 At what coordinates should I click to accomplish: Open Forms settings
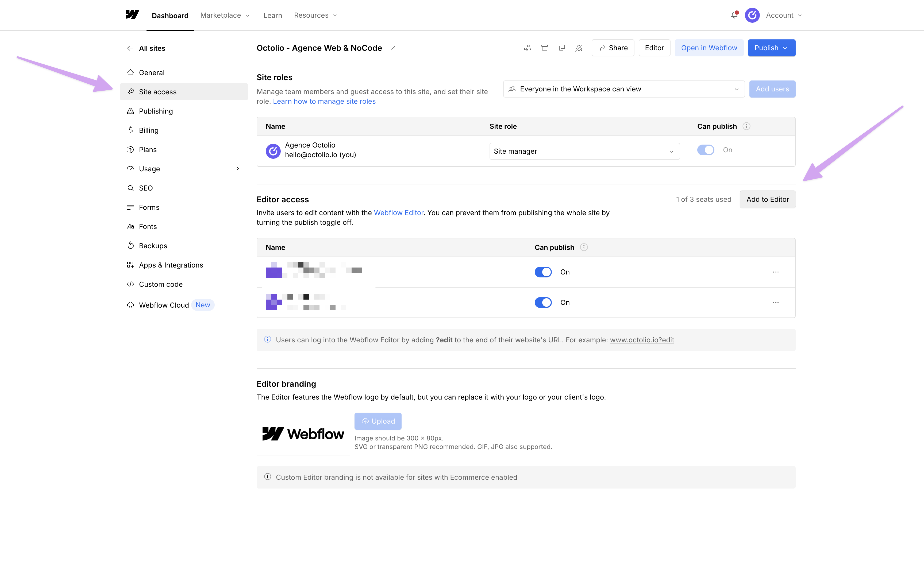184,207
